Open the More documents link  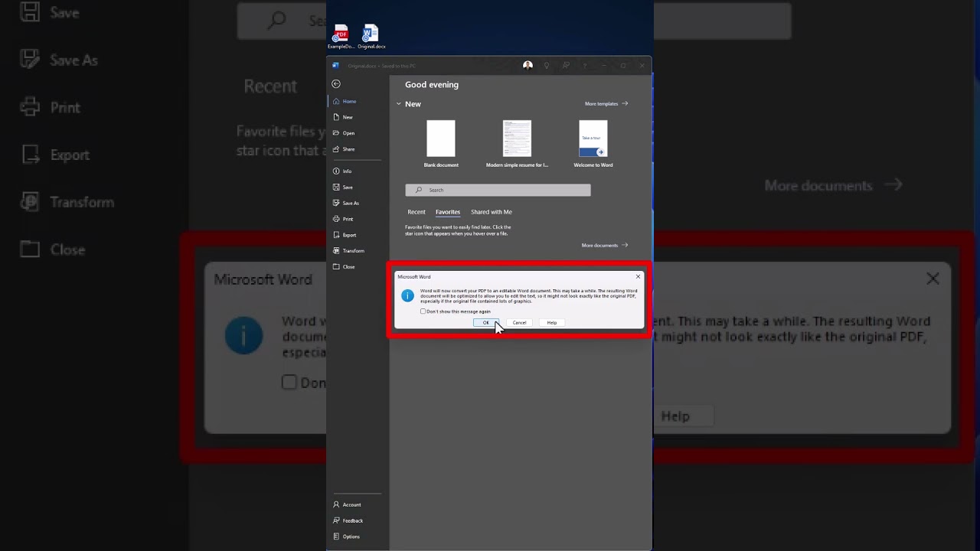click(605, 246)
